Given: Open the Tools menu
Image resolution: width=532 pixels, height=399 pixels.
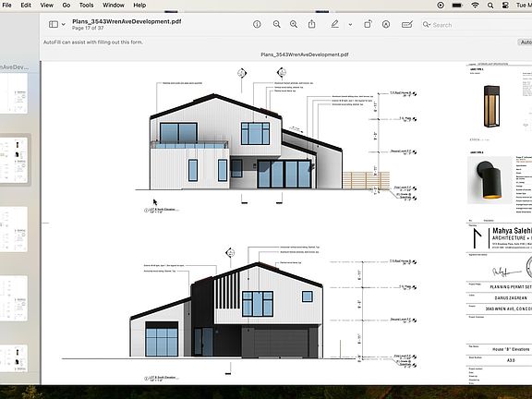Looking at the screenshot, I should coord(86,6).
